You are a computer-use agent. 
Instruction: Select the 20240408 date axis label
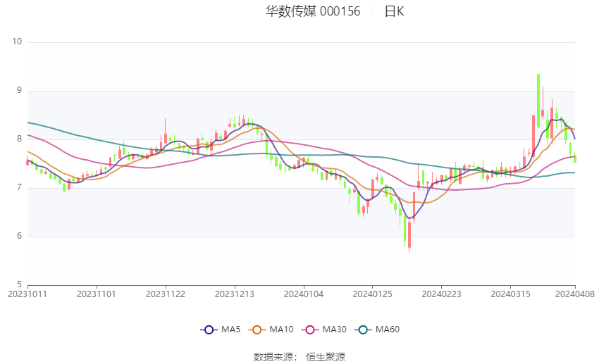click(x=575, y=294)
